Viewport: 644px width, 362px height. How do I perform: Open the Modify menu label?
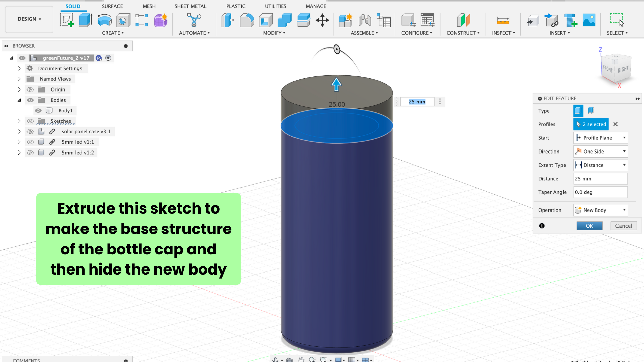[274, 33]
